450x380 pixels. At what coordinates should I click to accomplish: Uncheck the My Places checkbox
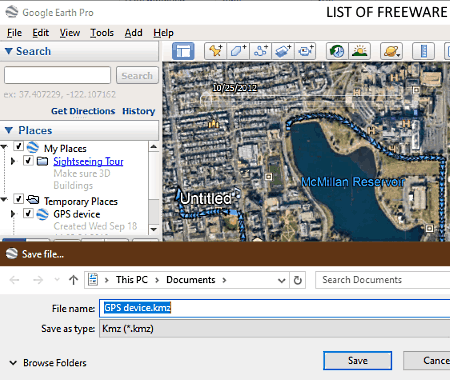pyautogui.click(x=19, y=146)
